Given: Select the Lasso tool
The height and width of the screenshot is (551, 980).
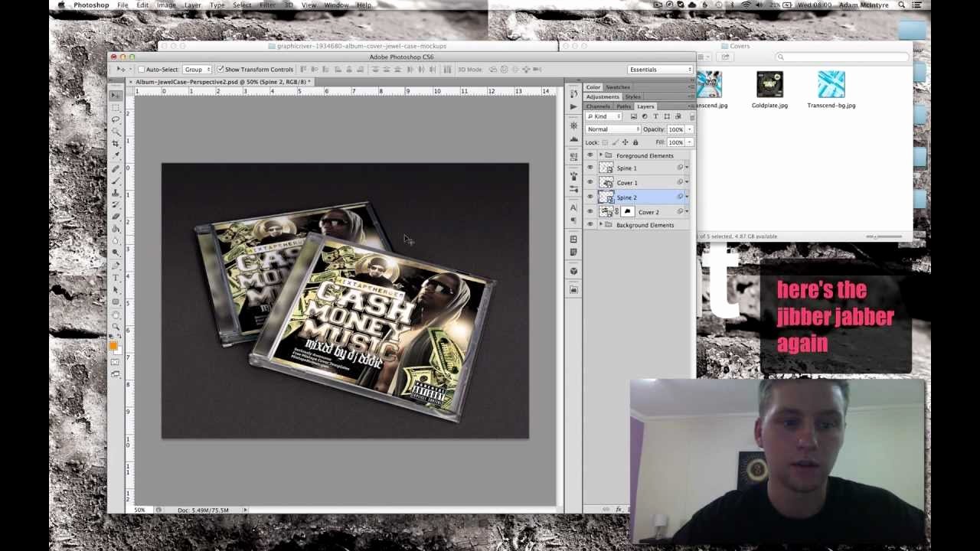Looking at the screenshot, I should 116,119.
